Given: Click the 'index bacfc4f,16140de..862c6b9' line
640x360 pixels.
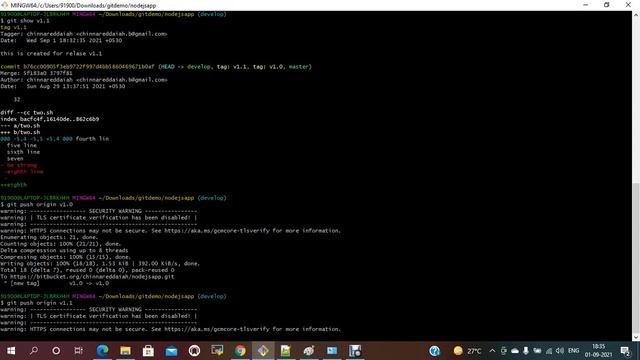Looking at the screenshot, I should pos(49,119).
